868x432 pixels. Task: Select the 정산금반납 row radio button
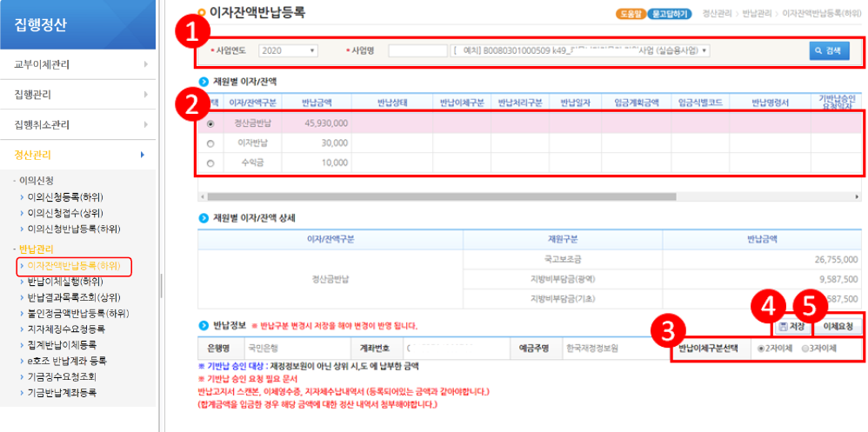[210, 124]
